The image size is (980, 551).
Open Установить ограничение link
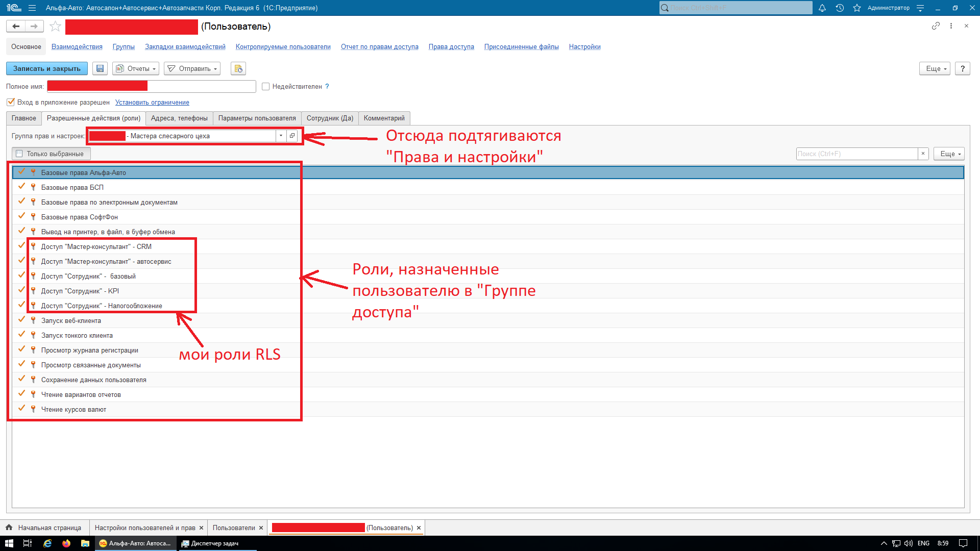(x=152, y=103)
